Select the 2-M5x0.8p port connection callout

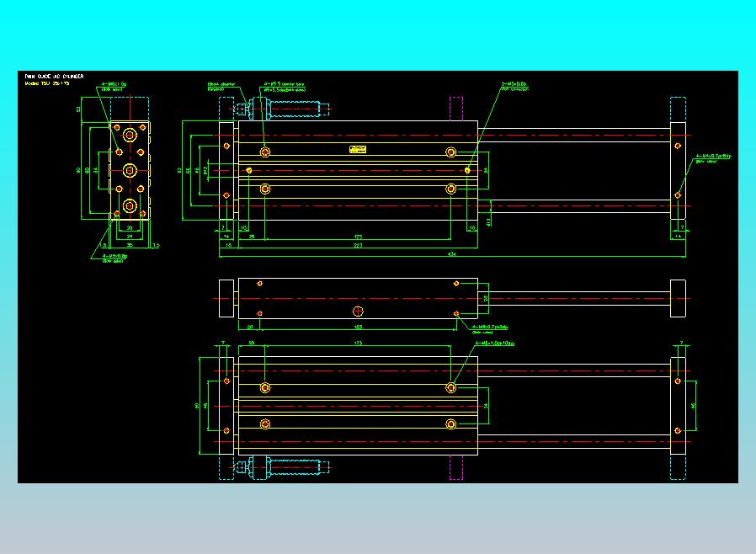(514, 87)
